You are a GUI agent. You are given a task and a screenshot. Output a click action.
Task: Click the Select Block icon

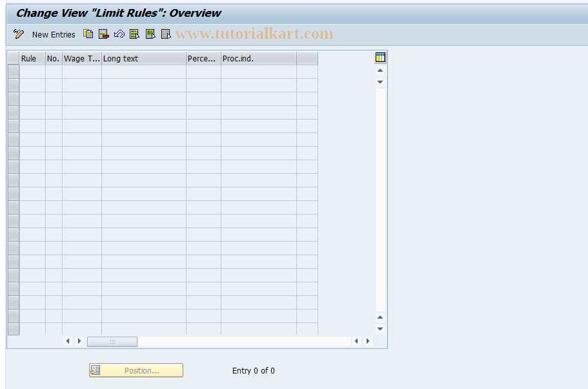point(150,34)
